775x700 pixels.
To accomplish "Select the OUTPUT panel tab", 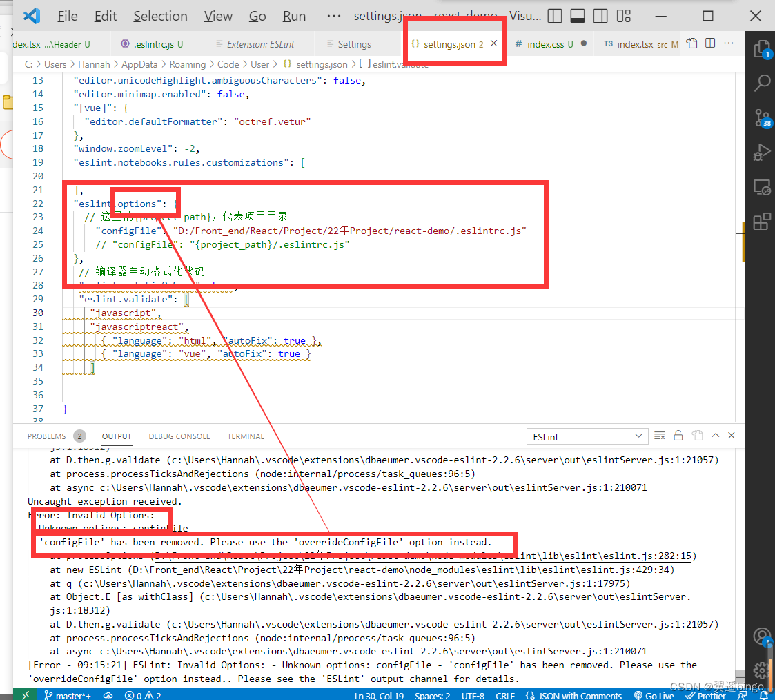I will [117, 436].
